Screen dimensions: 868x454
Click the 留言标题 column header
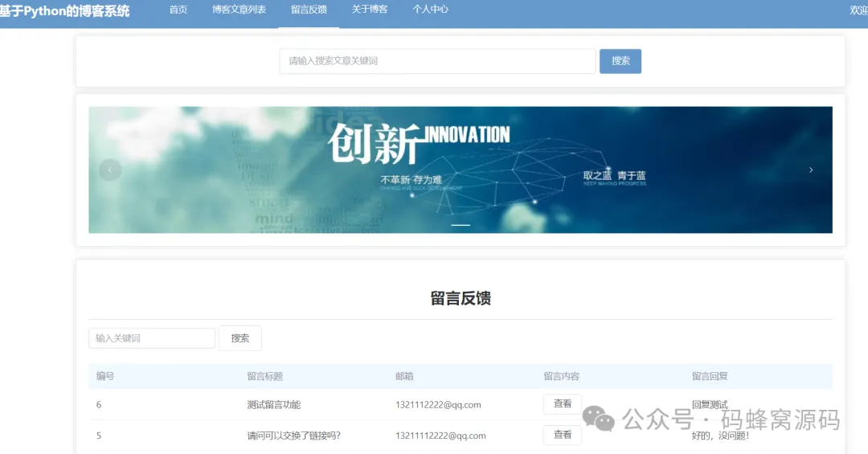coord(264,377)
